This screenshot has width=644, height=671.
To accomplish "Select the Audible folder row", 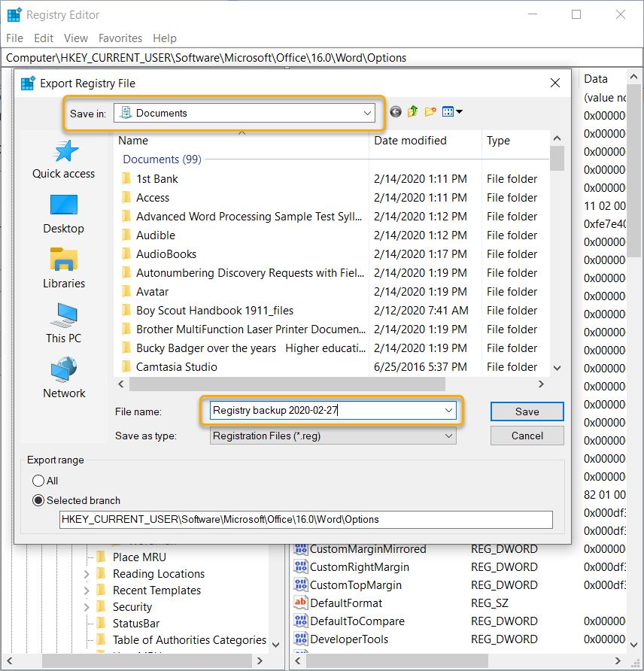I will point(331,235).
